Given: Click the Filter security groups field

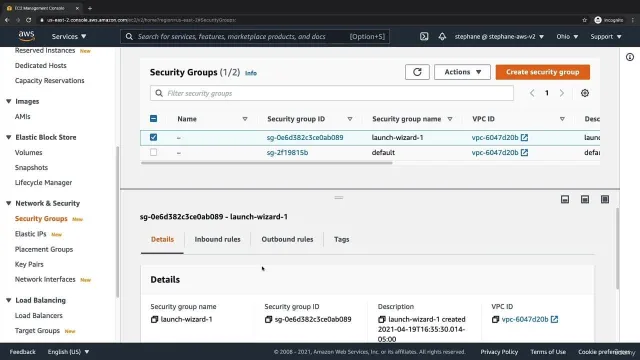Looking at the screenshot, I should click(332, 93).
